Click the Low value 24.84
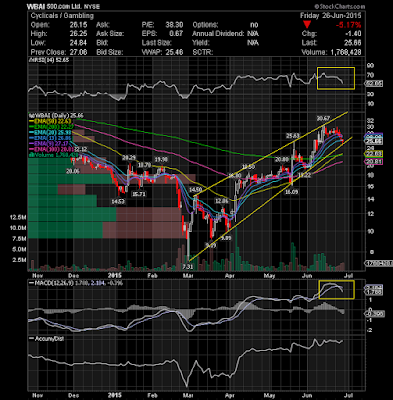This screenshot has height=400, width=393. 78,43
